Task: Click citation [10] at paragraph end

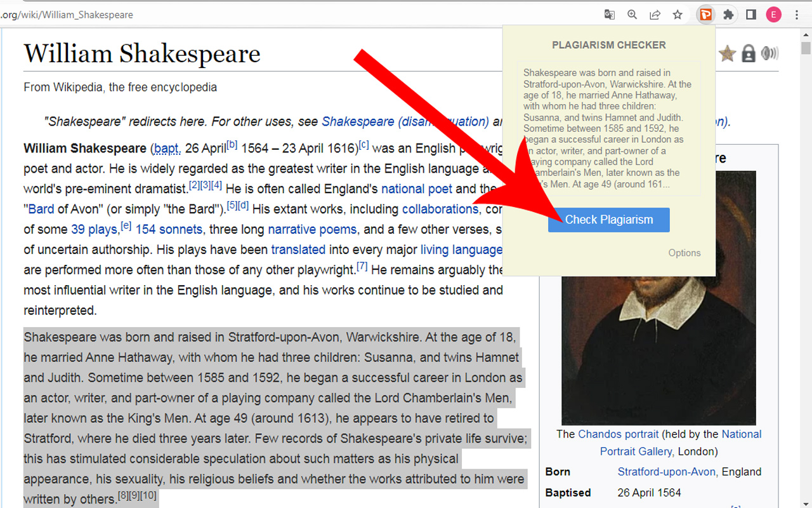Action: point(148,495)
